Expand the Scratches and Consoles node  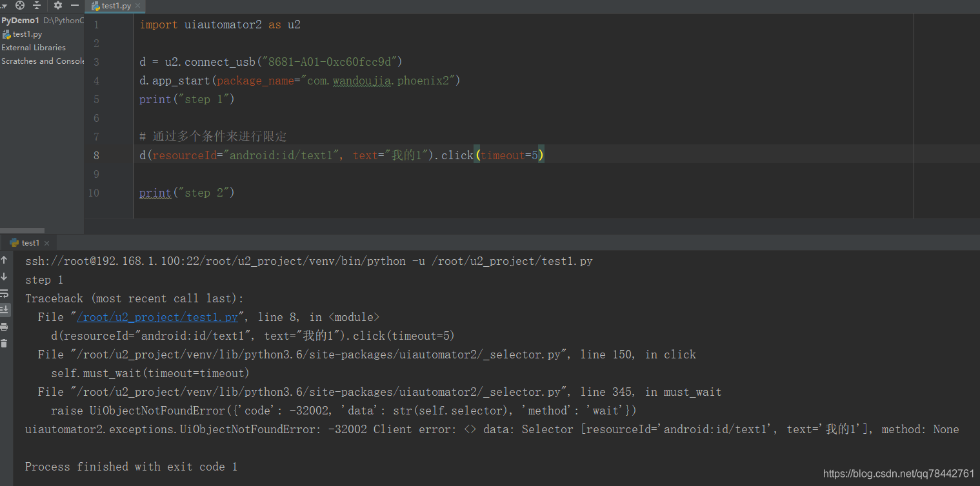coord(43,61)
